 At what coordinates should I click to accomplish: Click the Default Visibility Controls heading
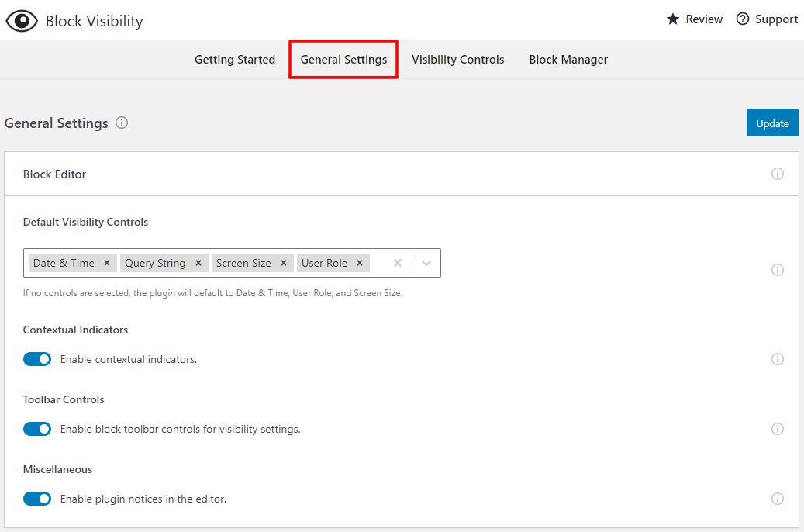85,222
